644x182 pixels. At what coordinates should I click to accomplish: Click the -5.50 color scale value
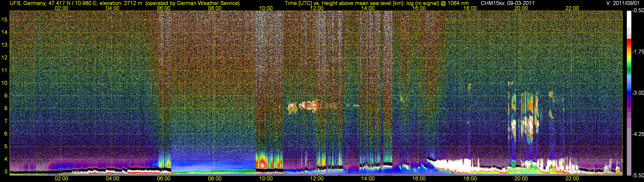coord(638,175)
